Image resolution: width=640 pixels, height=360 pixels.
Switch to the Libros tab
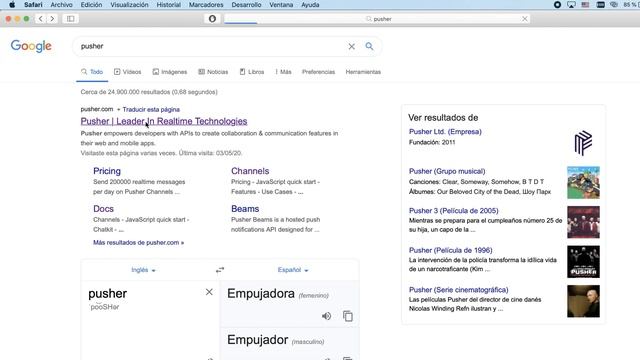click(252, 72)
